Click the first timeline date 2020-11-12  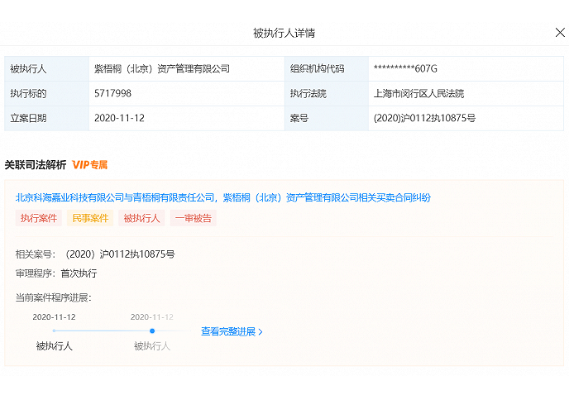click(x=54, y=317)
